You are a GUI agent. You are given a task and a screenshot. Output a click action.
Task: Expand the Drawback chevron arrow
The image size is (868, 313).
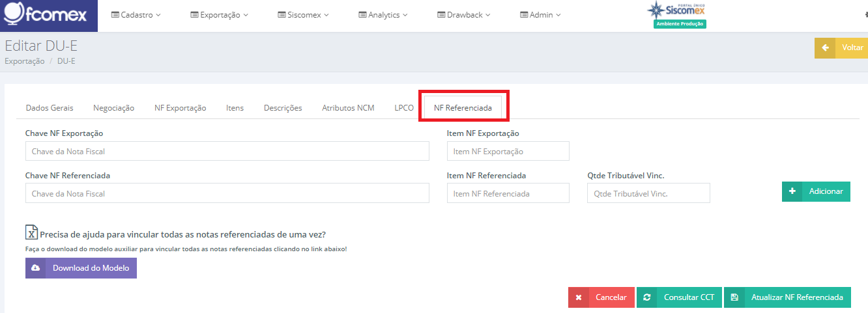tap(488, 15)
